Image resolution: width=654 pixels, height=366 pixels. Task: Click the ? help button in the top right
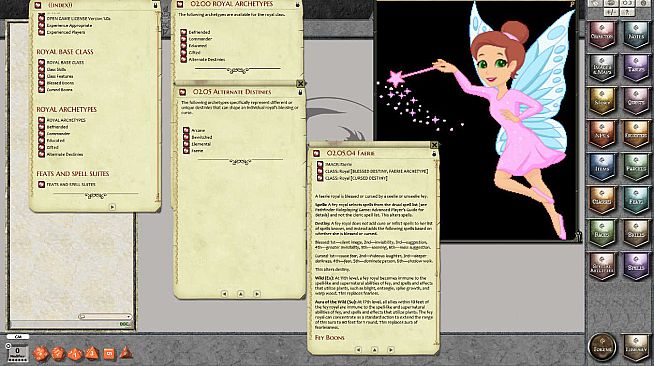(627, 12)
